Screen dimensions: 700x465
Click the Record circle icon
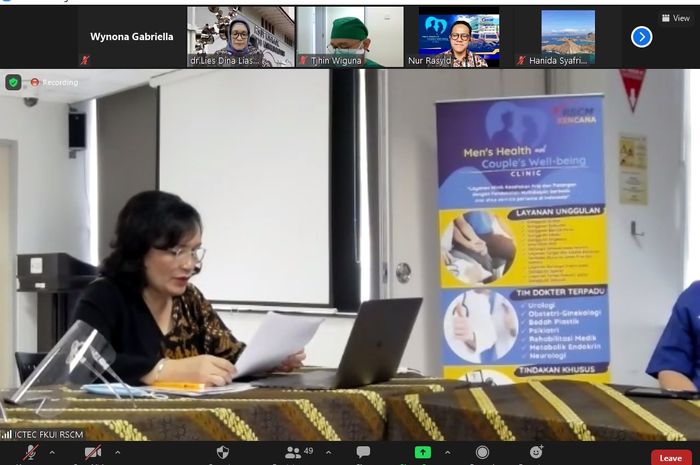482,453
